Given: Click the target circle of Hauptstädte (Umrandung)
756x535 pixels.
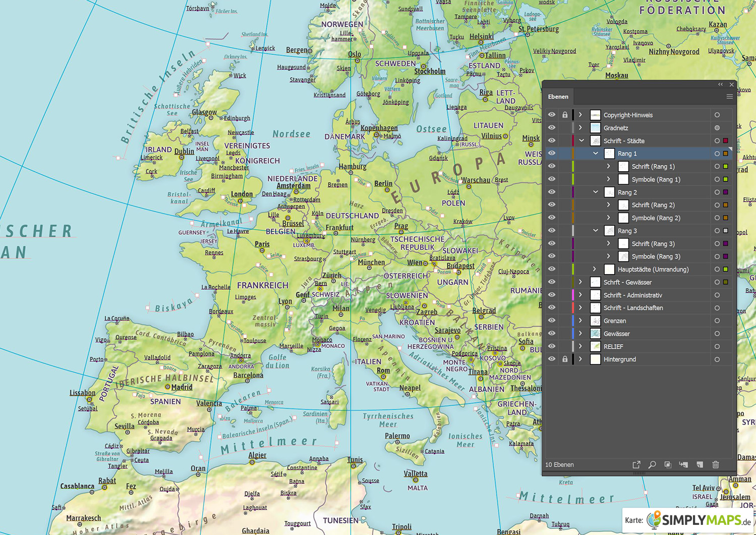Looking at the screenshot, I should click(x=717, y=270).
